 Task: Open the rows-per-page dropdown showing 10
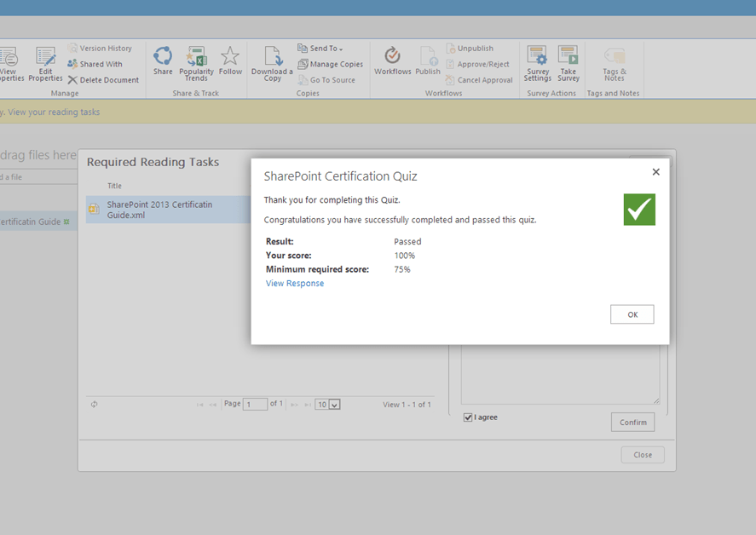click(x=328, y=405)
